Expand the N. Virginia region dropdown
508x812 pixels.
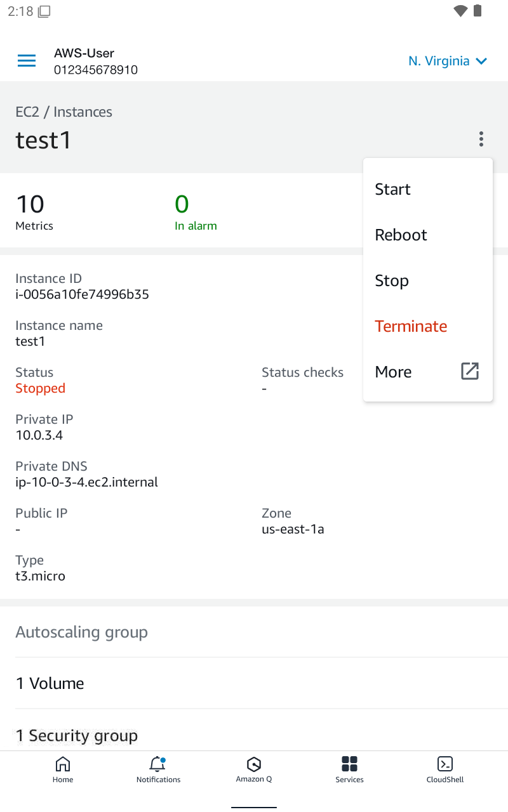point(448,61)
